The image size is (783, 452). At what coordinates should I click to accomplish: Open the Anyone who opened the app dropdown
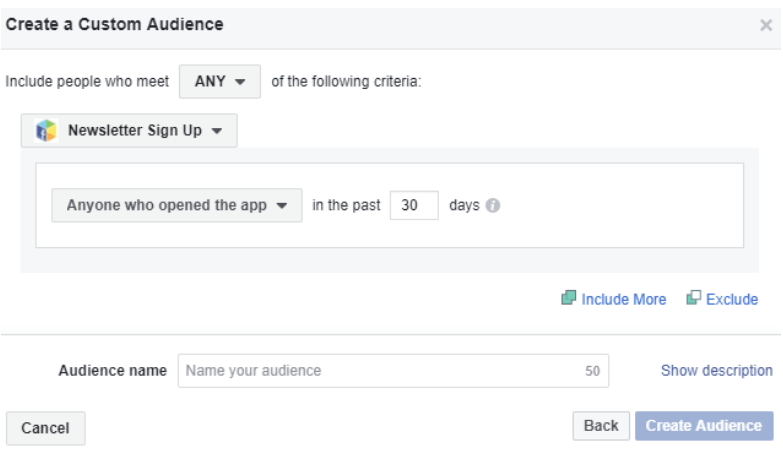pos(176,205)
